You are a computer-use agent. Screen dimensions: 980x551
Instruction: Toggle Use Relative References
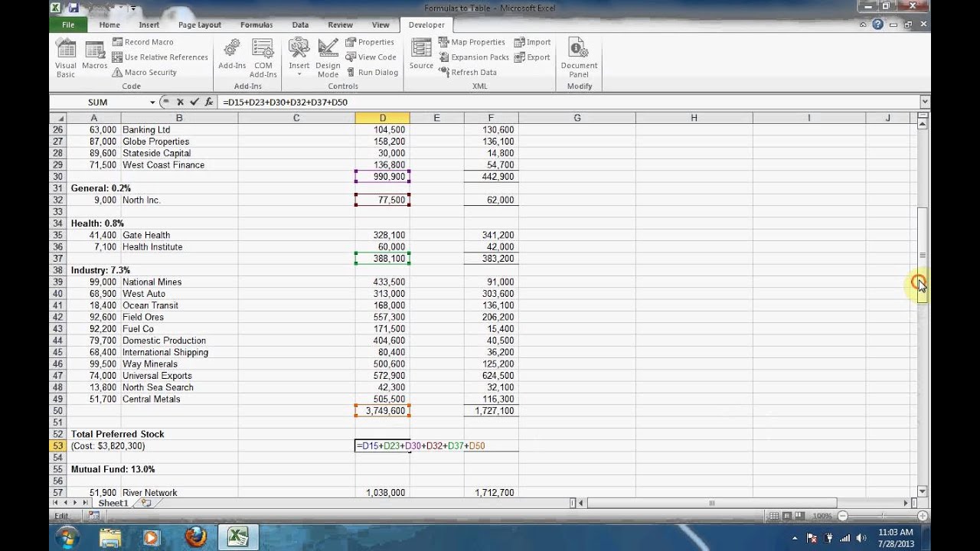160,57
